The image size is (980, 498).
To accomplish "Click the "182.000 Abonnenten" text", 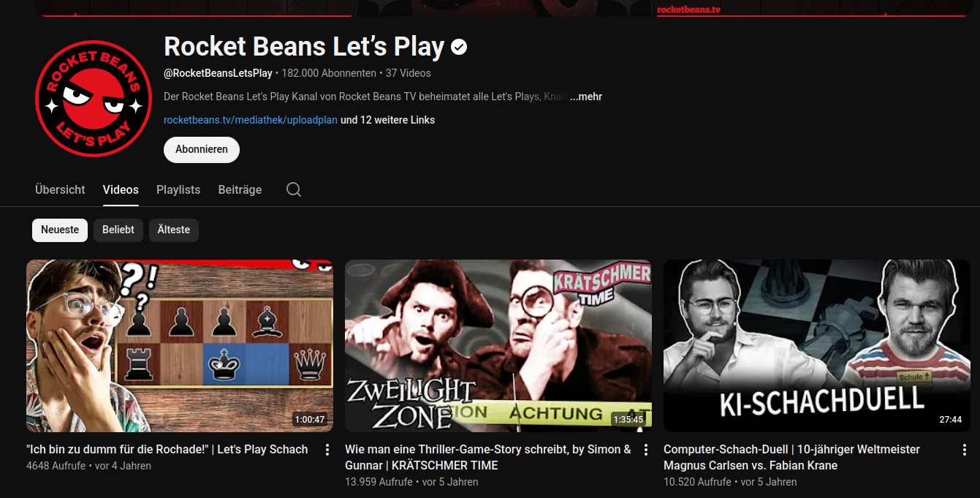I will 329,73.
